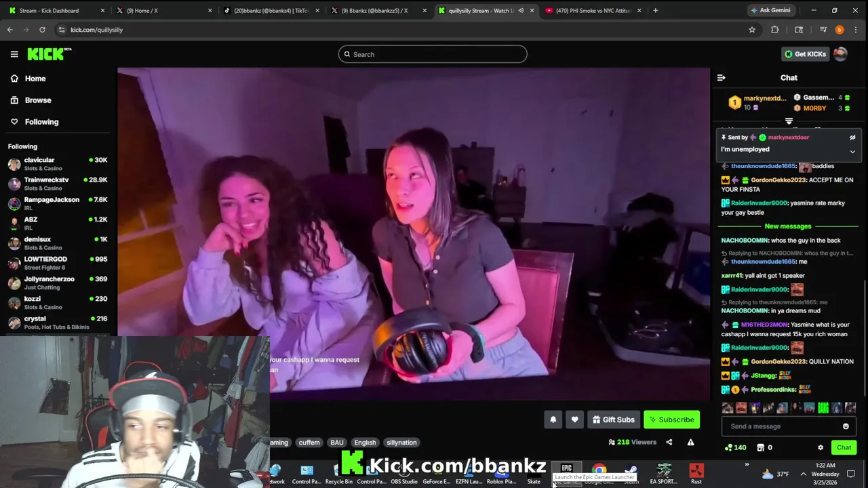
Task: Open user profile avatar menu
Action: pyautogui.click(x=840, y=54)
